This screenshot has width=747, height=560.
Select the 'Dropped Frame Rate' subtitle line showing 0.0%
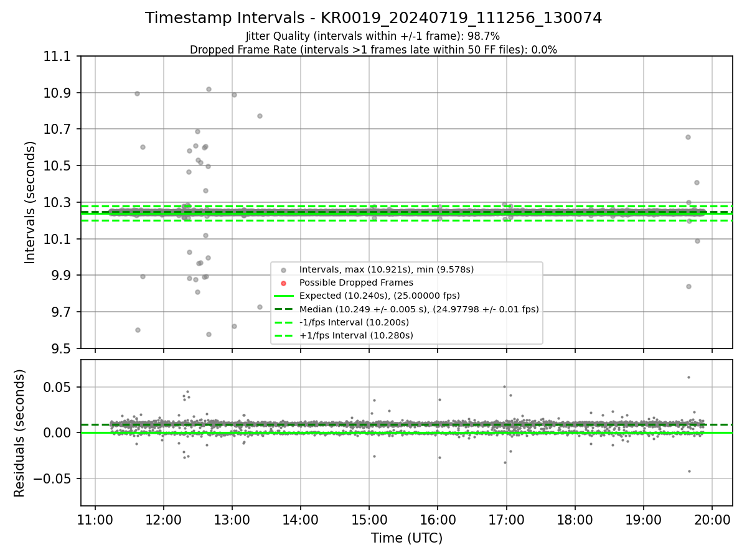(374, 50)
